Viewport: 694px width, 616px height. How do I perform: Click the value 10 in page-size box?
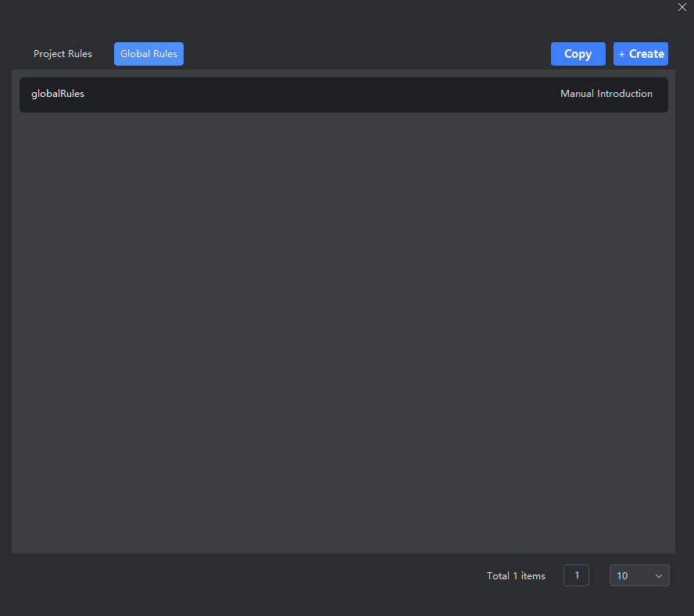coord(622,576)
